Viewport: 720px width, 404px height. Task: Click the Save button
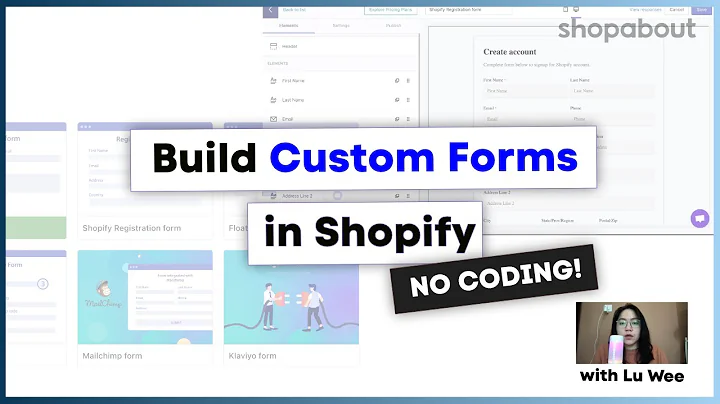coord(702,10)
